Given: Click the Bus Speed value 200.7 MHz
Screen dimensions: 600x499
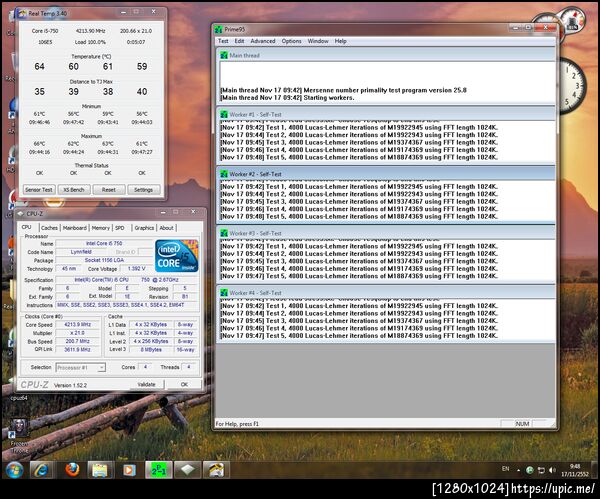Looking at the screenshot, I should (78, 341).
